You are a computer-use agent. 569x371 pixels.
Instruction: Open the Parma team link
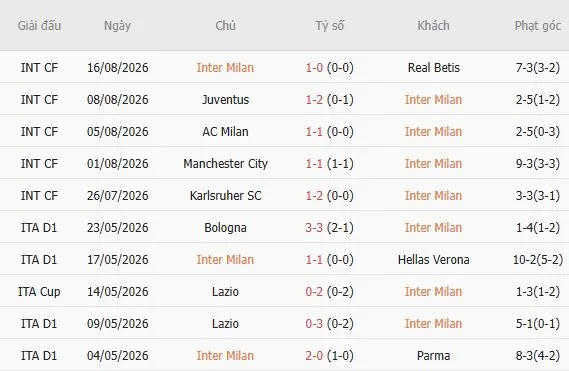[x=434, y=355]
